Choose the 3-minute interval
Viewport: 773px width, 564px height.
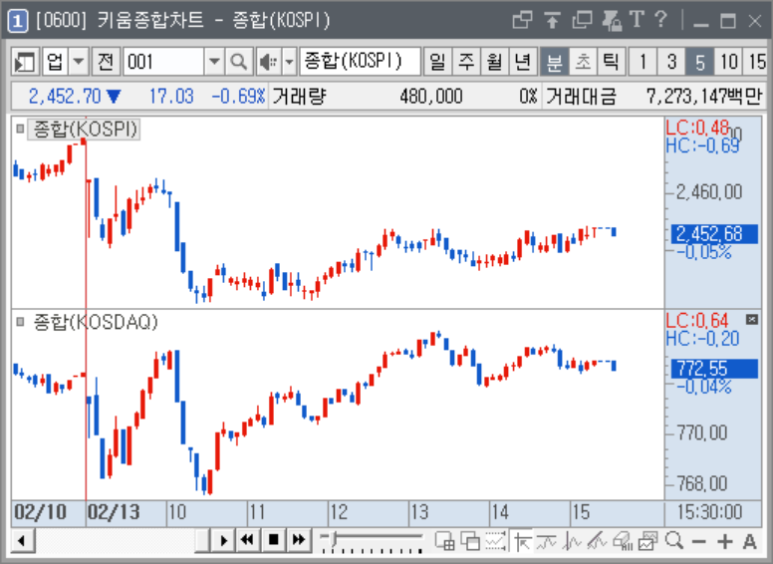(671, 62)
